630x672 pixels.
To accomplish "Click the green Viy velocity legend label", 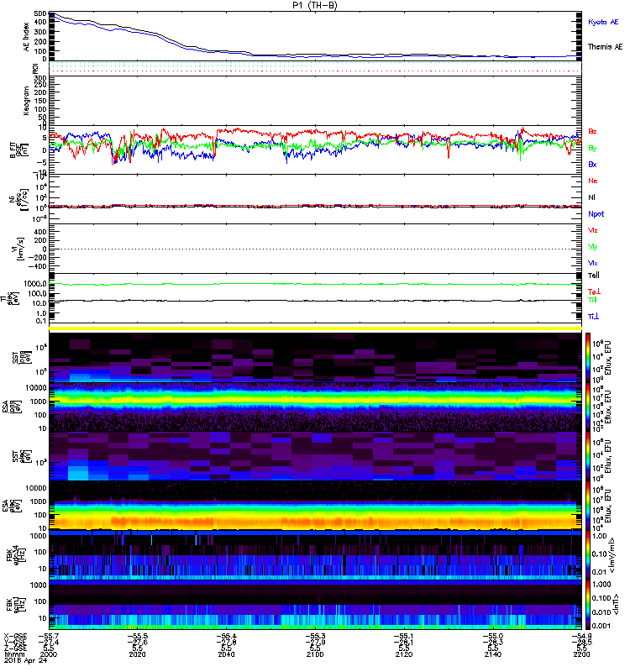I will [x=593, y=247].
